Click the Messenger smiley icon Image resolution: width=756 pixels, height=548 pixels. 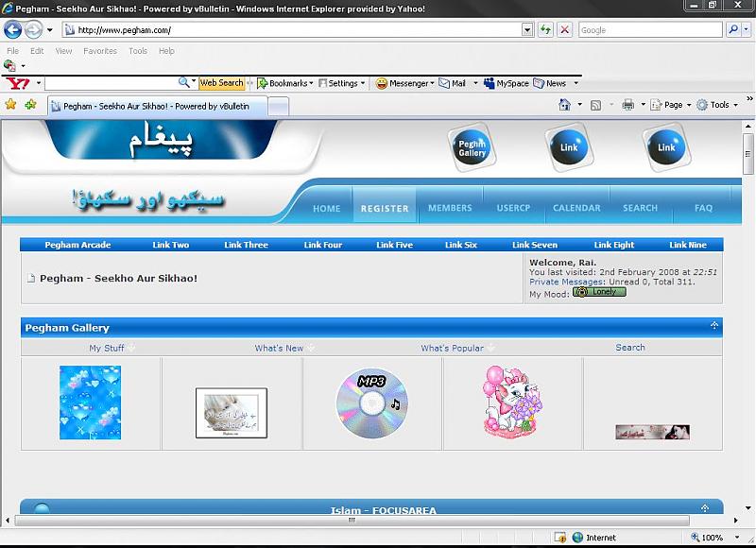click(382, 83)
